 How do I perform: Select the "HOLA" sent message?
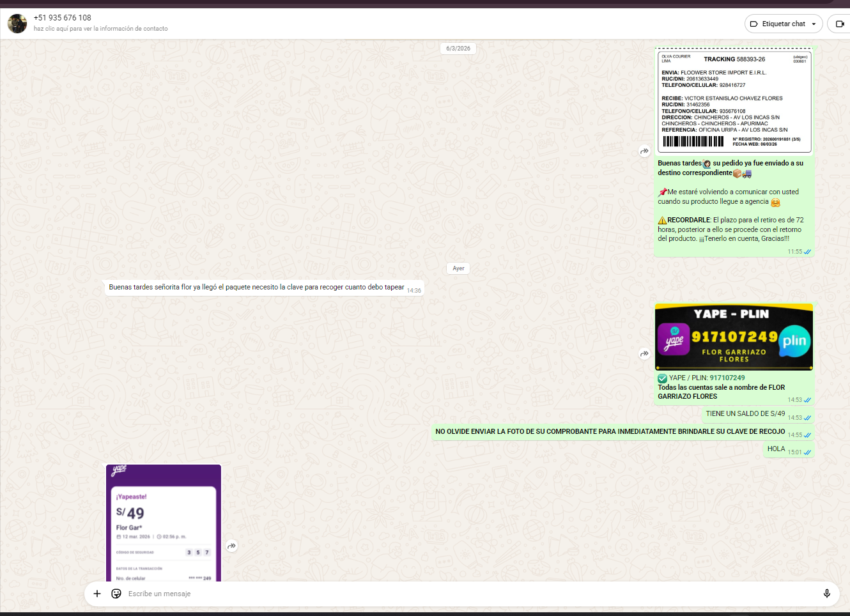(x=776, y=449)
